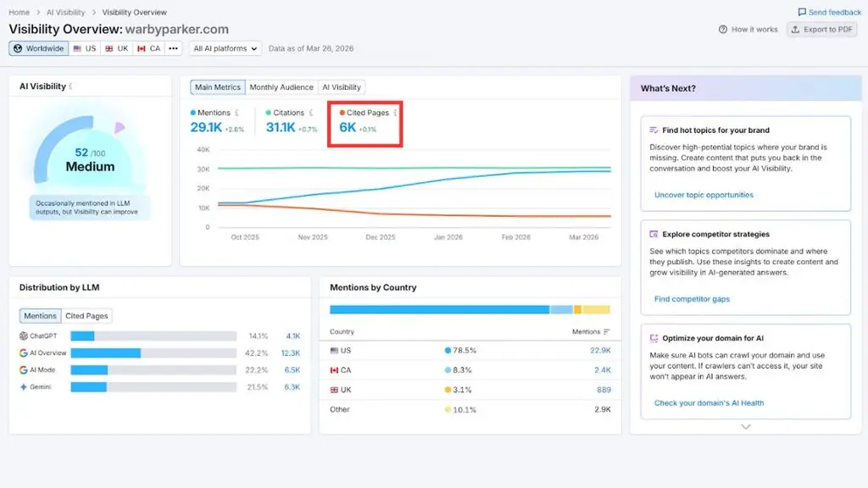Click the globe icon in Worldwide filter

click(x=18, y=48)
